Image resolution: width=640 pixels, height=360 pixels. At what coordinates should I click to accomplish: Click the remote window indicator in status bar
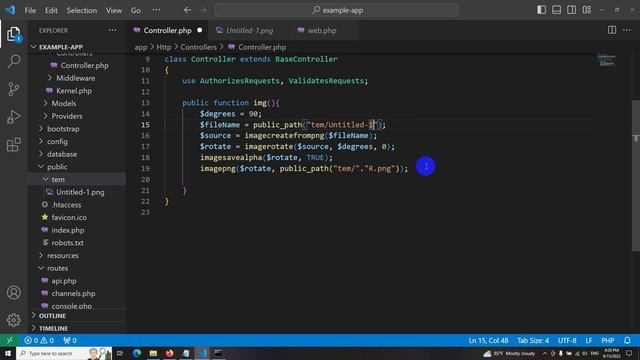point(9,340)
